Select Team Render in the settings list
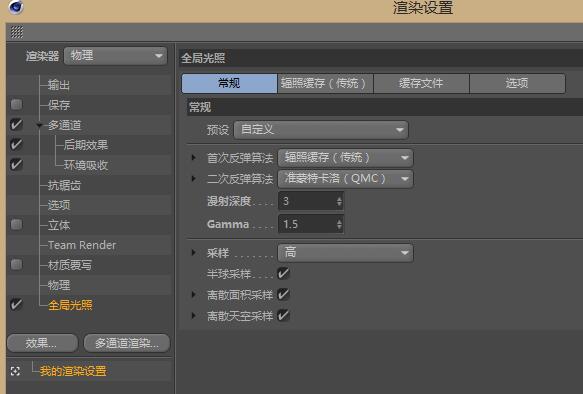The height and width of the screenshot is (394, 583). [82, 245]
